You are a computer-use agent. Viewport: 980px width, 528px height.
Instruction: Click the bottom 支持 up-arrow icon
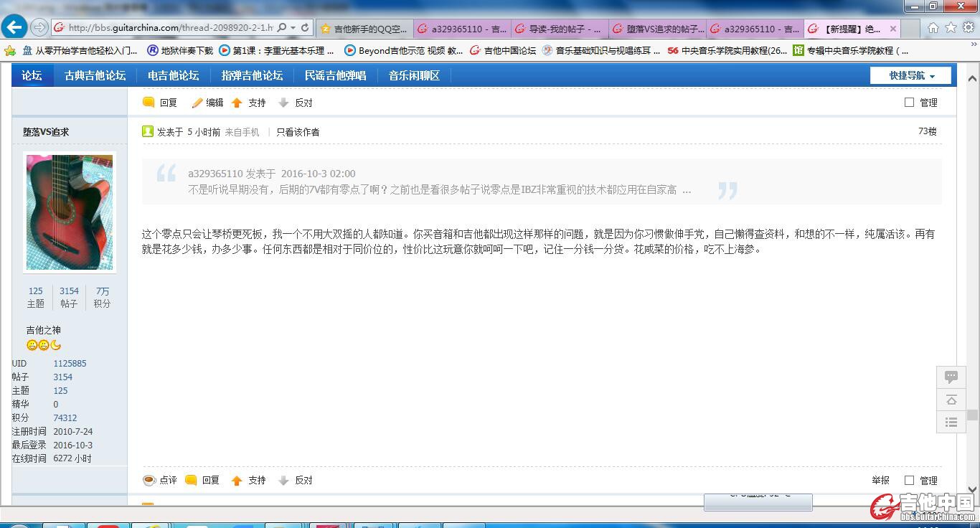point(237,481)
